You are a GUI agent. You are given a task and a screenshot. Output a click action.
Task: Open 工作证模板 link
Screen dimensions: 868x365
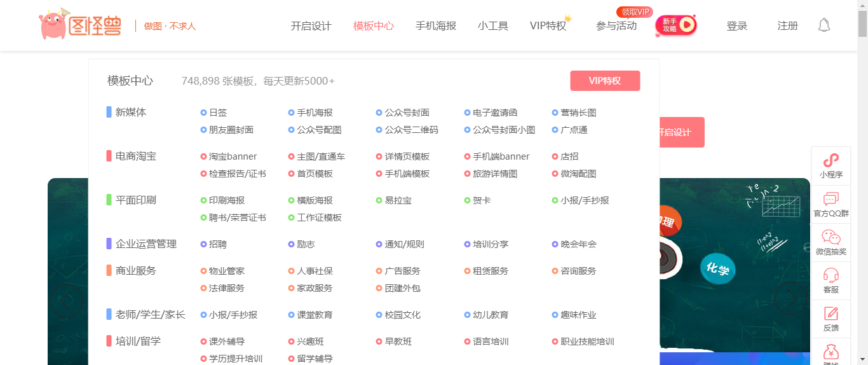[x=320, y=217]
